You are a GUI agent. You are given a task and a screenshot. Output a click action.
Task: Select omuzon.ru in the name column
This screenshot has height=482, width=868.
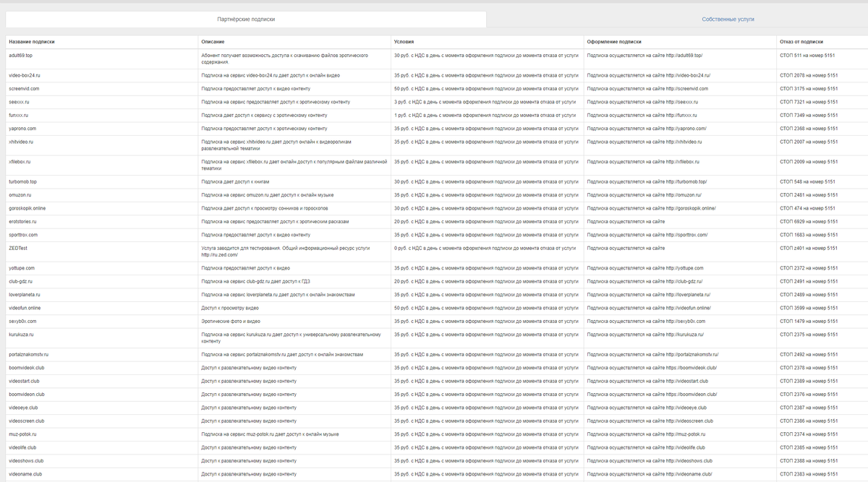pos(20,195)
